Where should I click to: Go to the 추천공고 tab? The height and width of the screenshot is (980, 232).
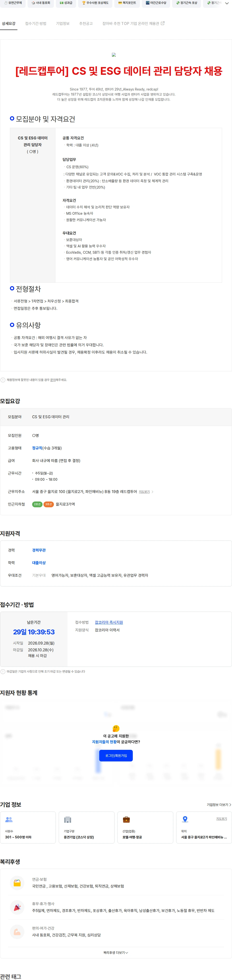tap(86, 23)
